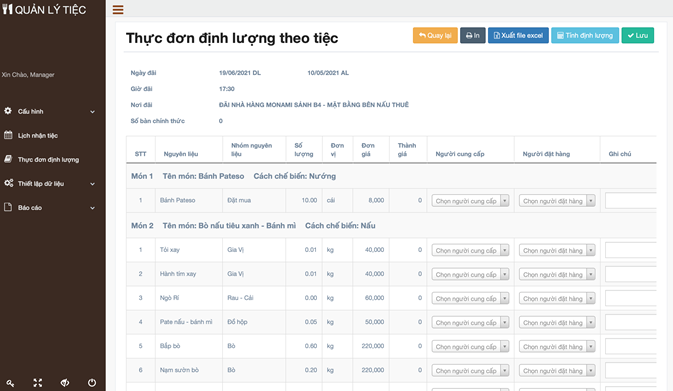Open orderer dropdown for Nạm sườn bò
Image resolution: width=673 pixels, height=391 pixels.
pyautogui.click(x=557, y=370)
